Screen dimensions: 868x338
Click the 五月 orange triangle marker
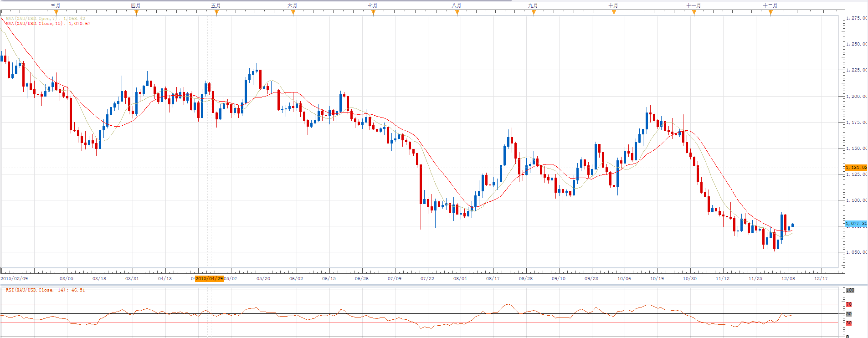(216, 12)
